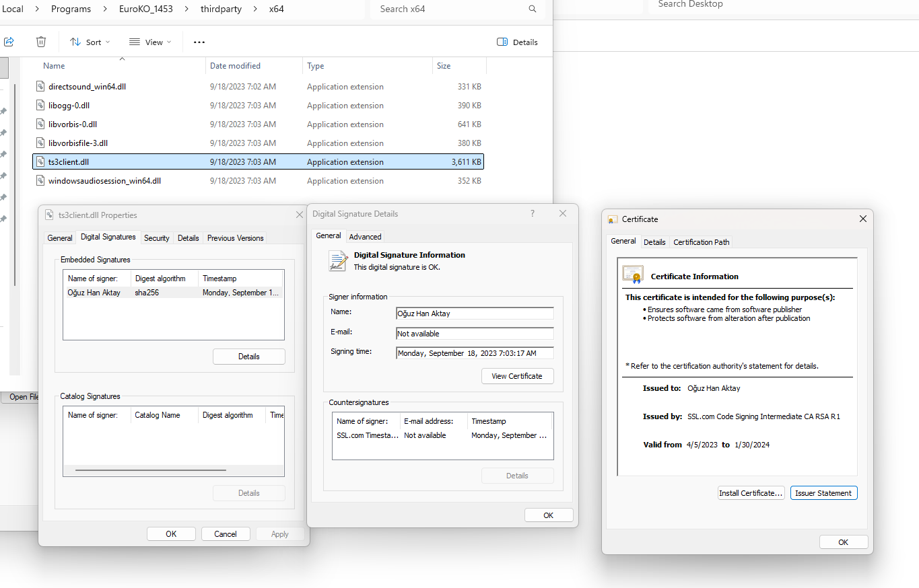919x588 pixels.
Task: Switch to Advanced tab in Digital Signature Details
Action: tap(366, 236)
